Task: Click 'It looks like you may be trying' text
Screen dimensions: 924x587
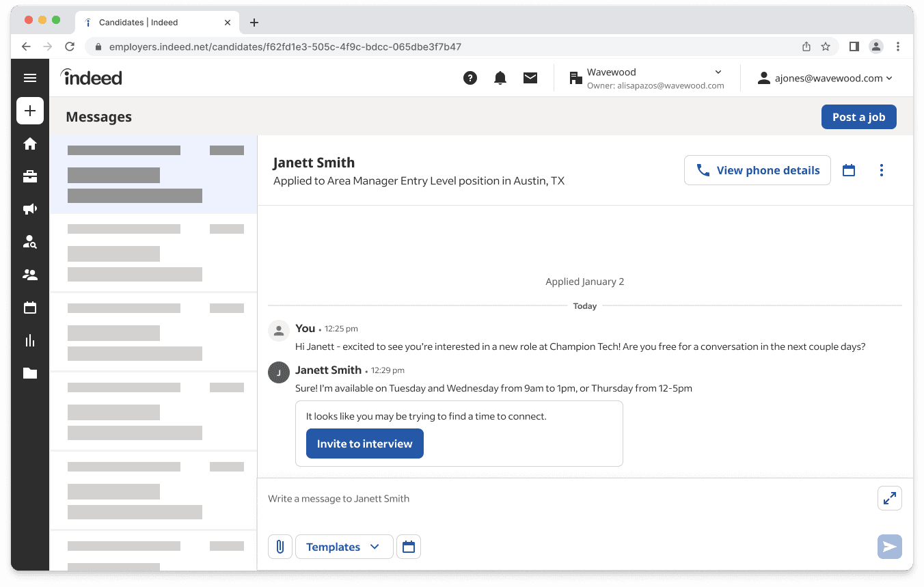Action: (426, 416)
